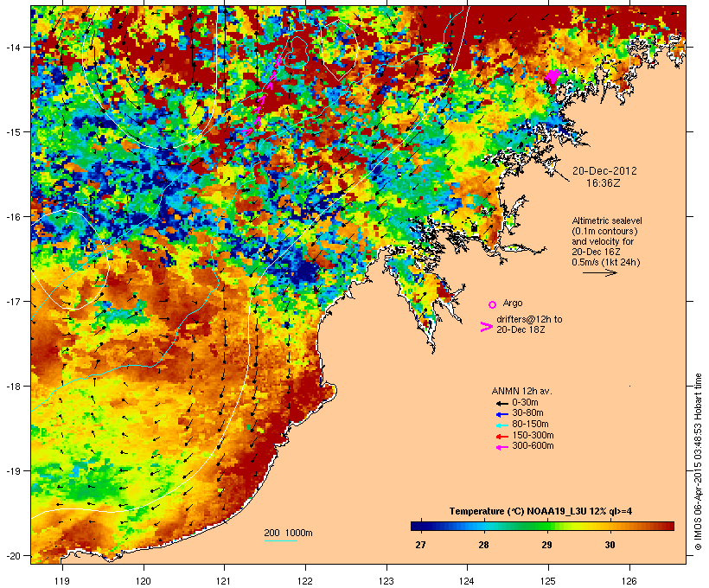Click the green 29°C region of the colorbar
The width and height of the screenshot is (709, 588).
point(546,526)
